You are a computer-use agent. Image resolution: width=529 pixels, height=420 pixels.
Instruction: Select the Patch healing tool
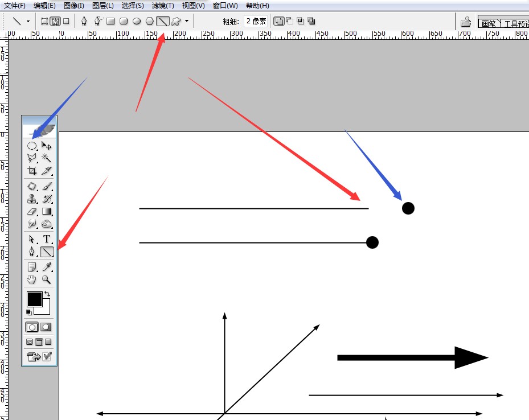tap(32, 187)
